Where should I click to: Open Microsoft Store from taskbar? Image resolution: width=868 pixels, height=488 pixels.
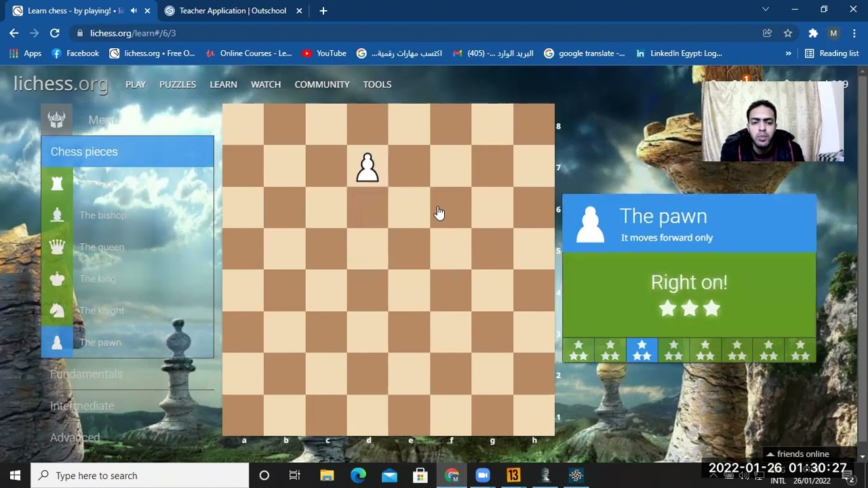(x=420, y=475)
